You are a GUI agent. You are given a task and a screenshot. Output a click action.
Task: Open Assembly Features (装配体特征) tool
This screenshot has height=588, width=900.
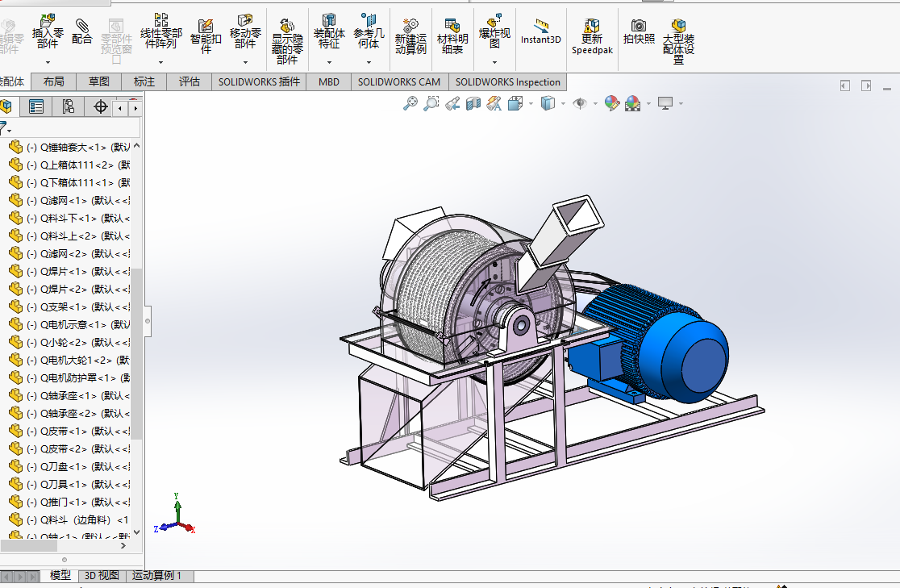pyautogui.click(x=329, y=31)
